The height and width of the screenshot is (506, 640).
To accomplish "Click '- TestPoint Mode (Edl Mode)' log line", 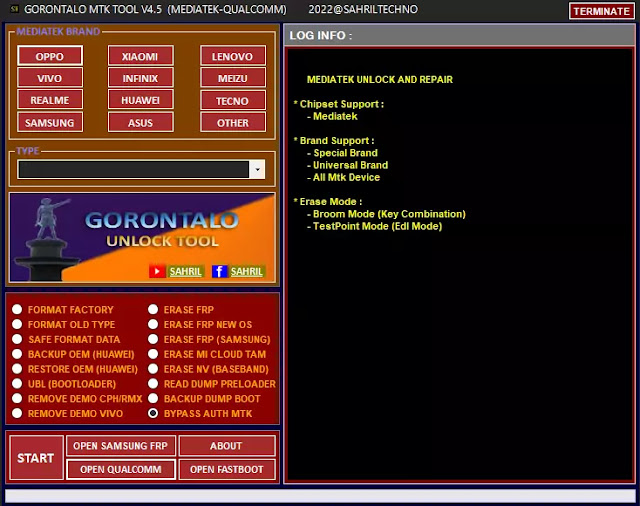I will click(x=374, y=226).
